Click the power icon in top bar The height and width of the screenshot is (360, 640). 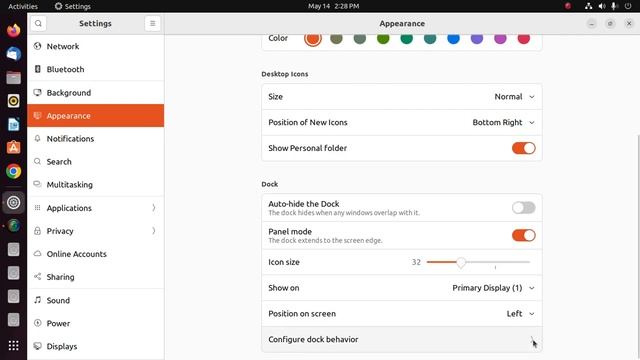point(628,6)
